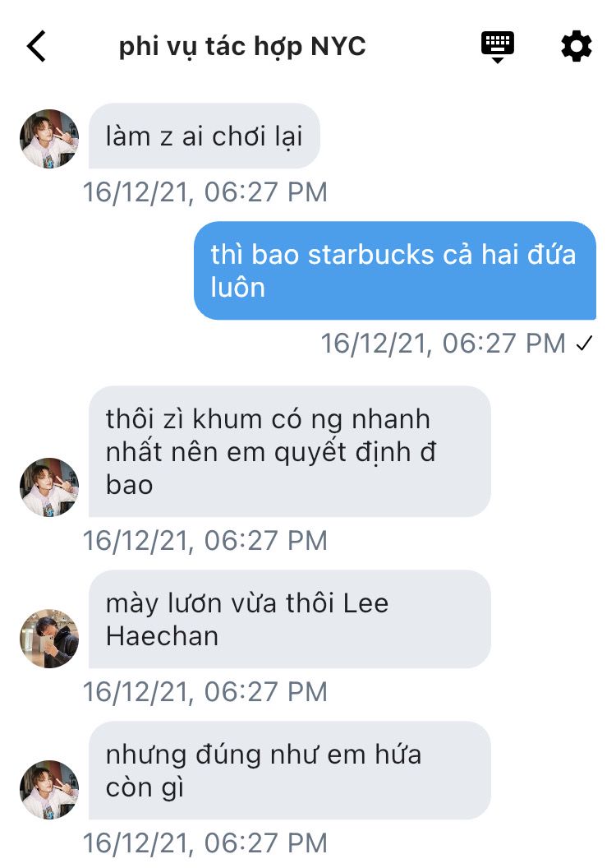Open avatar next to "làm z ai chơi lại"
Viewport: 616px width, 868px height.
(x=49, y=139)
